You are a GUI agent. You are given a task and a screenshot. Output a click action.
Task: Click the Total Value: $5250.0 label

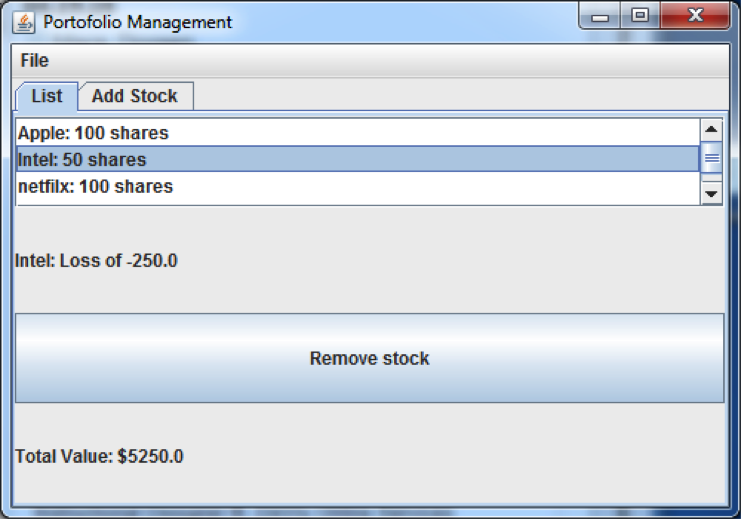point(99,456)
